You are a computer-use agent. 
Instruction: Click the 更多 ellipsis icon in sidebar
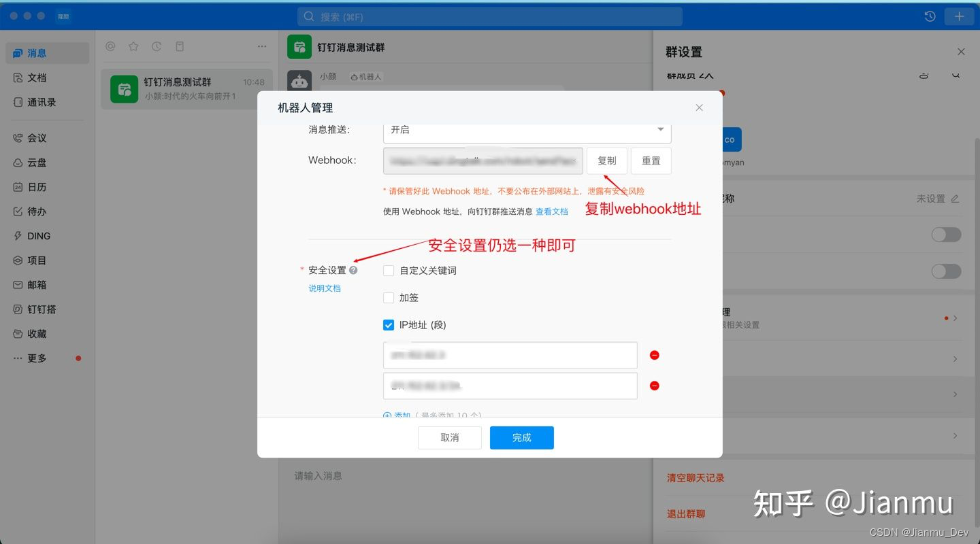[18, 358]
